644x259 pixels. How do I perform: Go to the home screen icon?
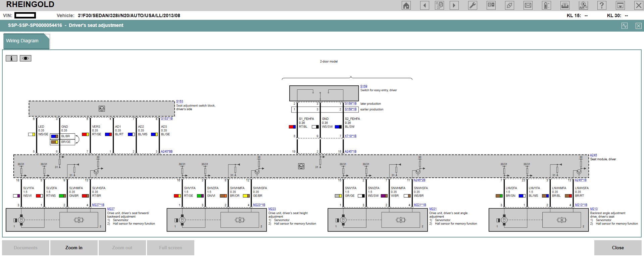point(406,5)
